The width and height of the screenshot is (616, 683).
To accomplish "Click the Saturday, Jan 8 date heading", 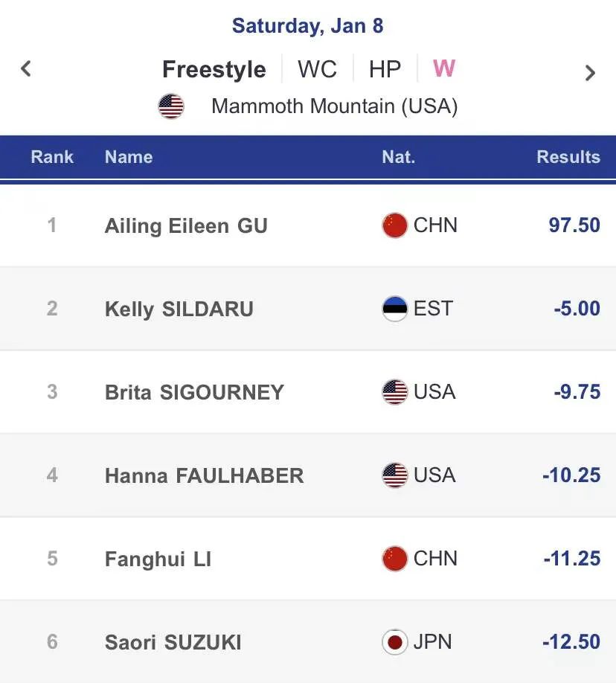I will [x=307, y=26].
